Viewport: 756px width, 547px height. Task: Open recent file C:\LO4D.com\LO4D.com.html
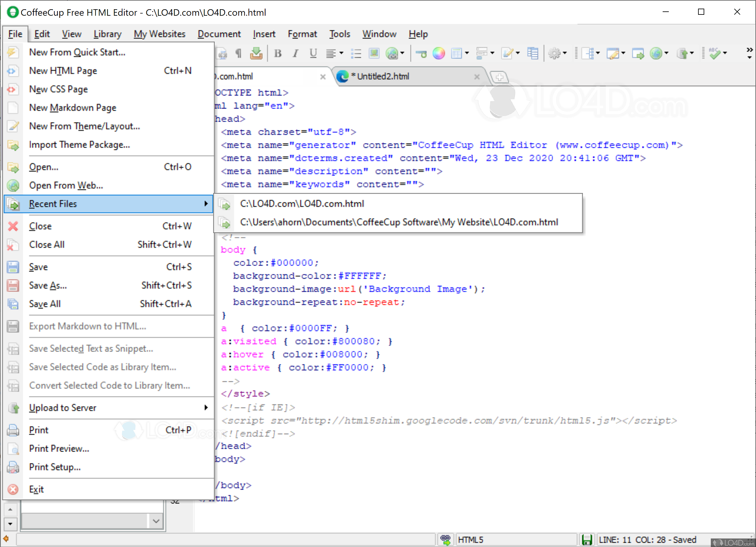click(302, 203)
